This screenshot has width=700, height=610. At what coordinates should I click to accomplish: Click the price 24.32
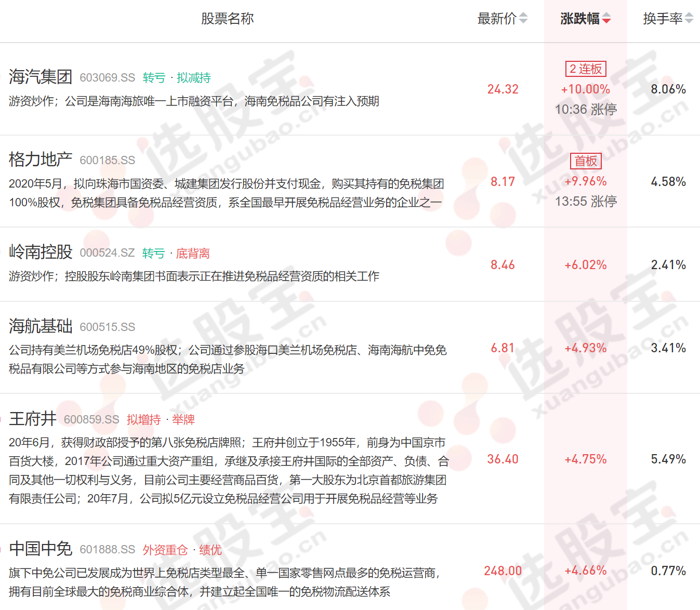click(503, 89)
